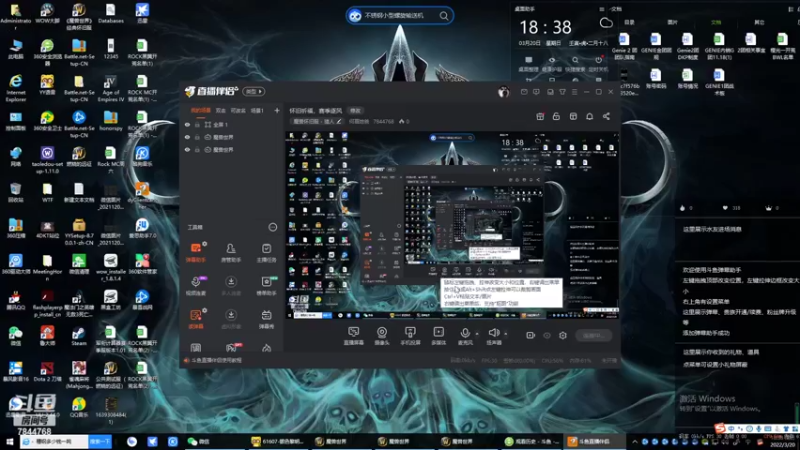Open 微信 WeChat taskbar item

click(198, 441)
